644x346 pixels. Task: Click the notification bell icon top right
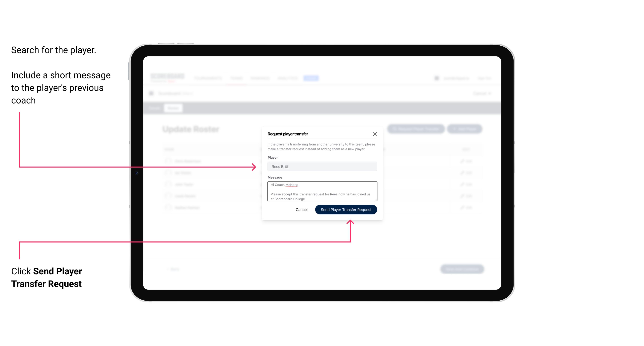[x=436, y=78]
